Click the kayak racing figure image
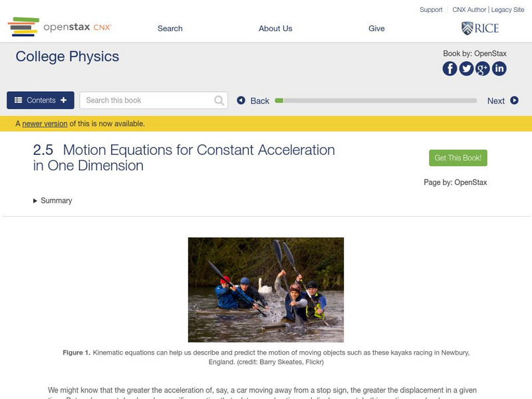Viewport: 532px width, 399px height. [x=266, y=290]
